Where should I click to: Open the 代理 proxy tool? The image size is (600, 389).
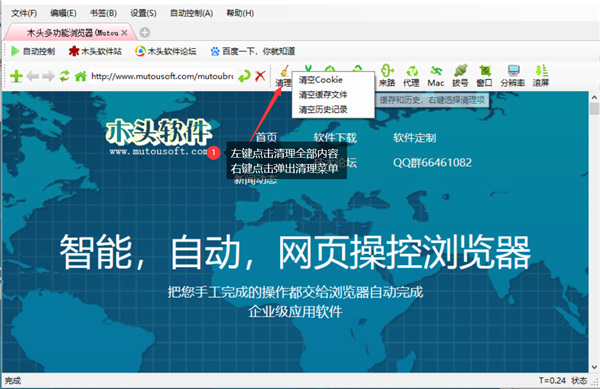pos(411,76)
